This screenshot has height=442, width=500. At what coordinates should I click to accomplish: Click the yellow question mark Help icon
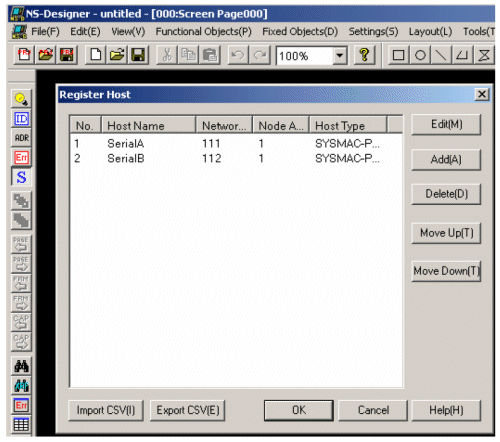[364, 55]
